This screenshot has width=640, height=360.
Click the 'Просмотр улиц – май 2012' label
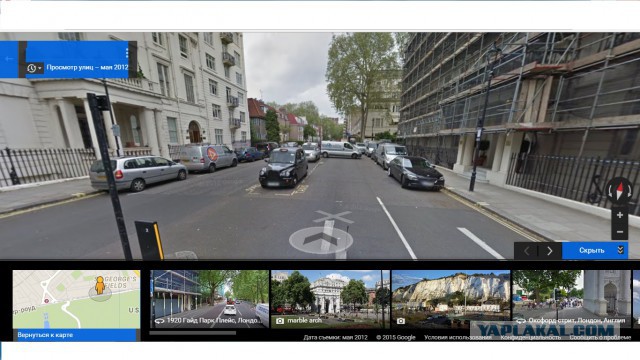(87, 67)
